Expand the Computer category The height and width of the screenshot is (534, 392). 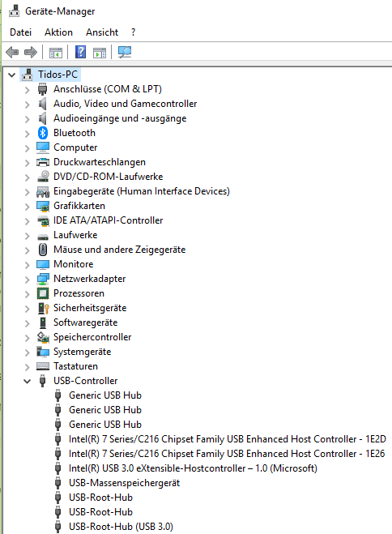pyautogui.click(x=28, y=148)
